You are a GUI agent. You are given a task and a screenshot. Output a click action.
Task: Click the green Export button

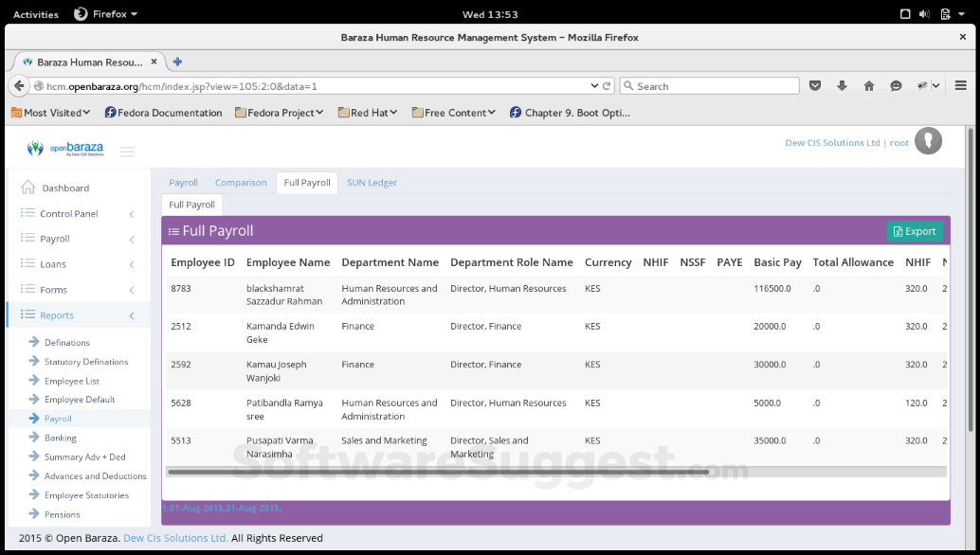(915, 230)
